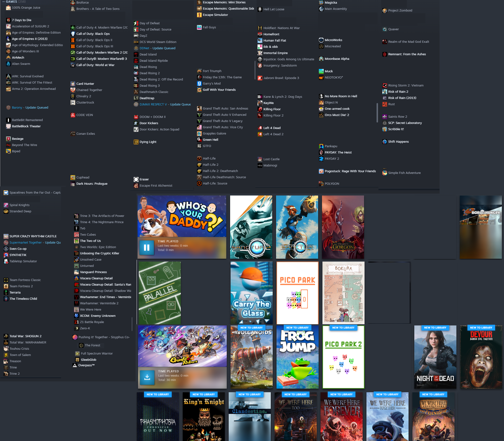
Task: Open the Night of the Dead cover
Action: pos(435,357)
